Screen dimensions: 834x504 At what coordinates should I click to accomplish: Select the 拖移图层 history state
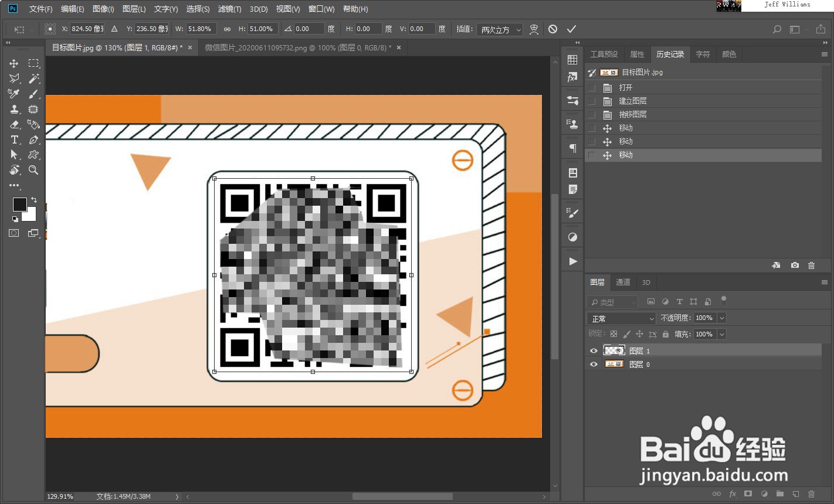[x=704, y=114]
